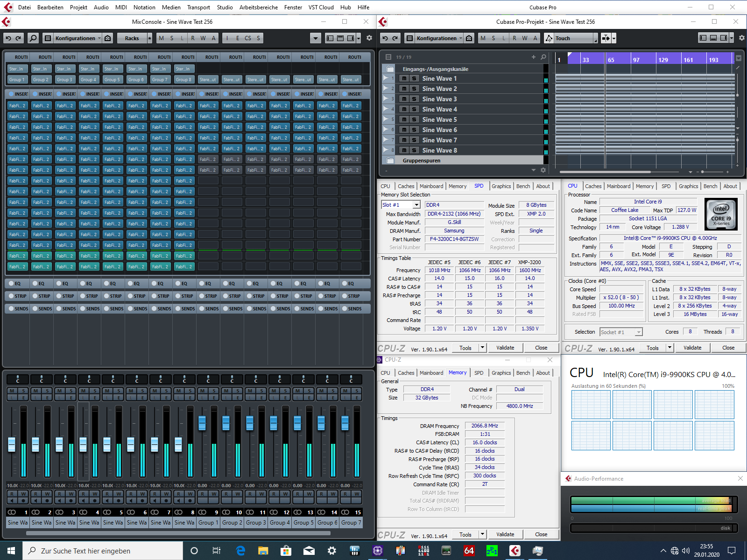Switch to Graphics tab in CPU-Z CPU window
Screen dimensions: 747x560
click(689, 186)
